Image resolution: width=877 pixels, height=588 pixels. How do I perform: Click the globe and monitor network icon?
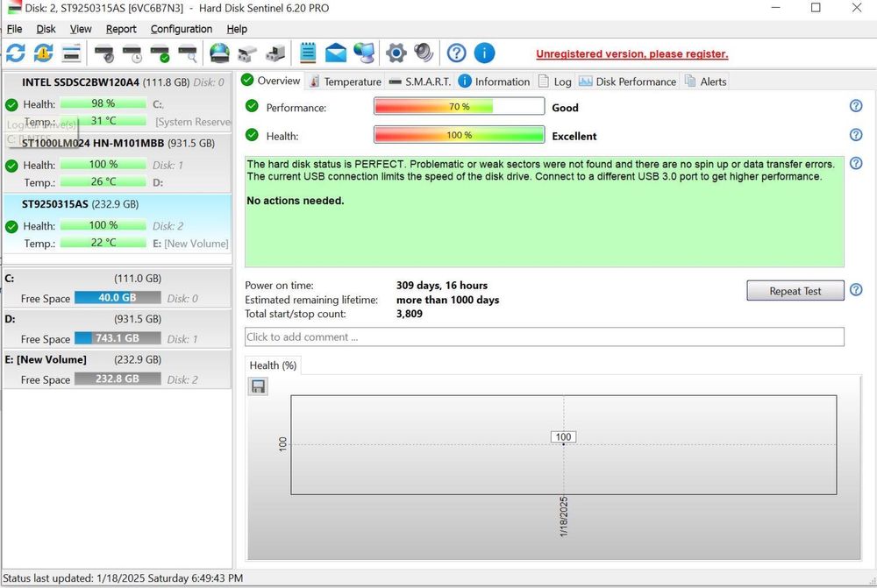365,53
